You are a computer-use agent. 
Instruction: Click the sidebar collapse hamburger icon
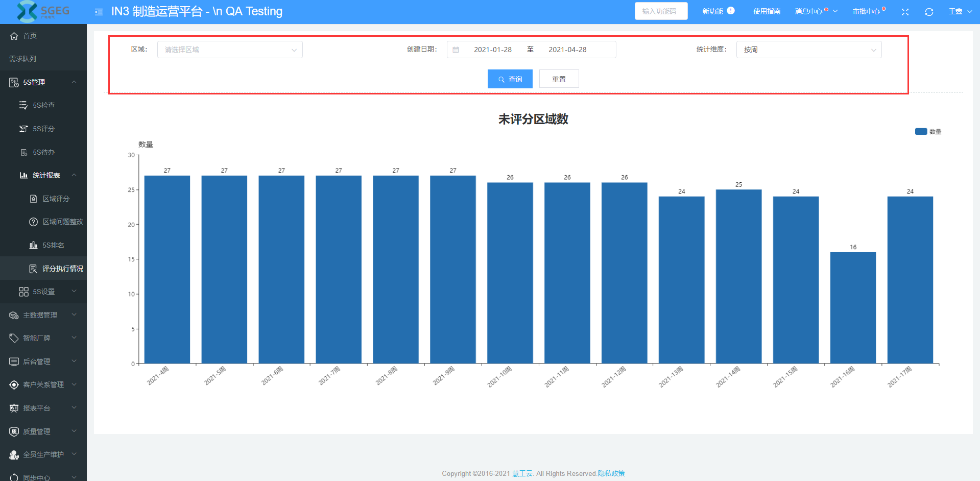coord(99,12)
